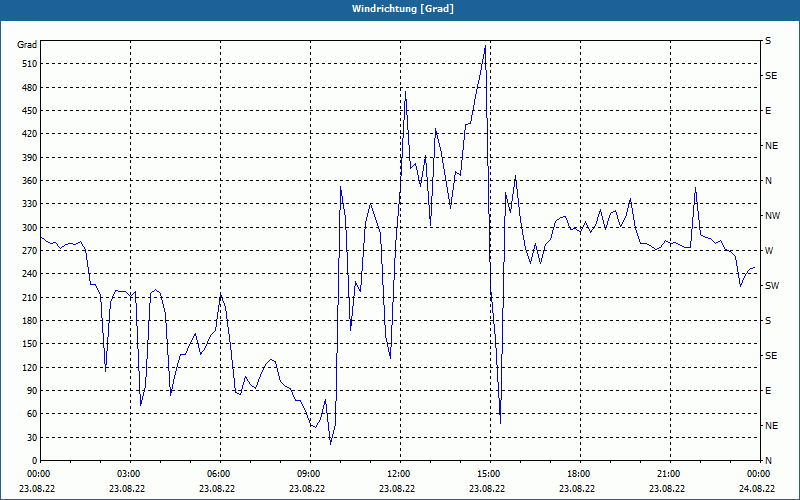800x500 pixels.
Task: Click the 60 axis label
Action: [33, 414]
